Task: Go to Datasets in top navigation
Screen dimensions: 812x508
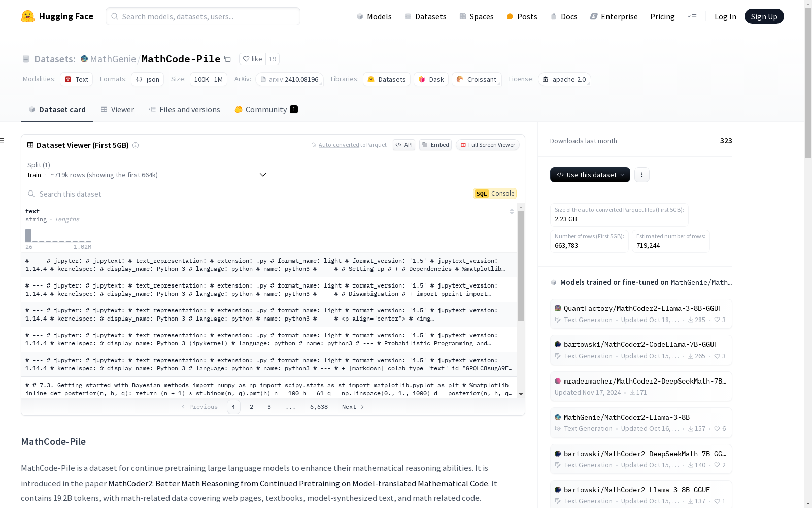Action: pos(425,16)
